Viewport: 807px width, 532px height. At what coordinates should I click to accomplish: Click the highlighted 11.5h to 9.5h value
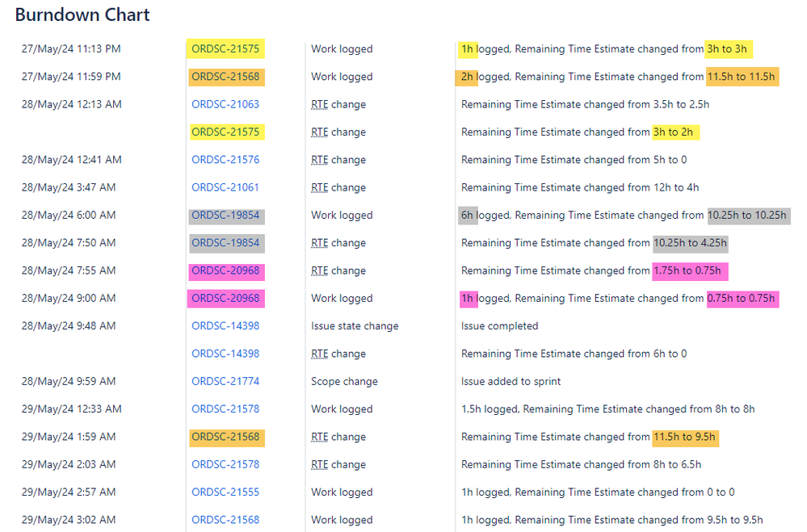pyautogui.click(x=685, y=437)
